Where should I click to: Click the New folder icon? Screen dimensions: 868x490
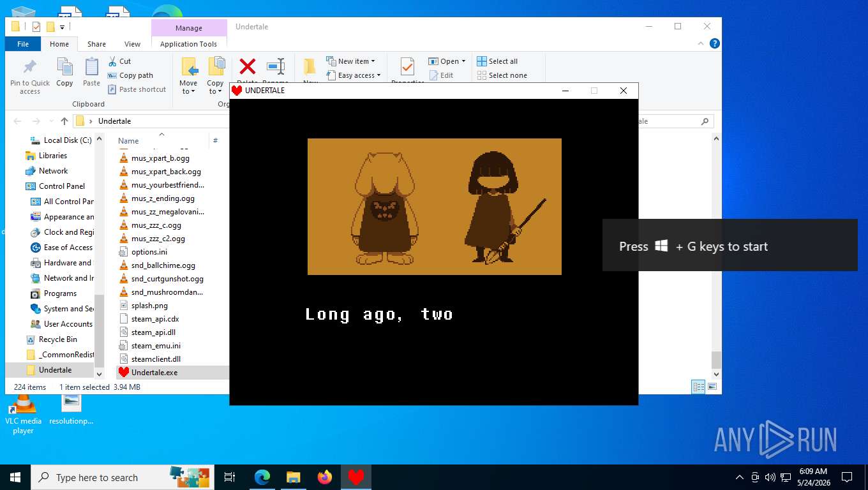pyautogui.click(x=310, y=66)
